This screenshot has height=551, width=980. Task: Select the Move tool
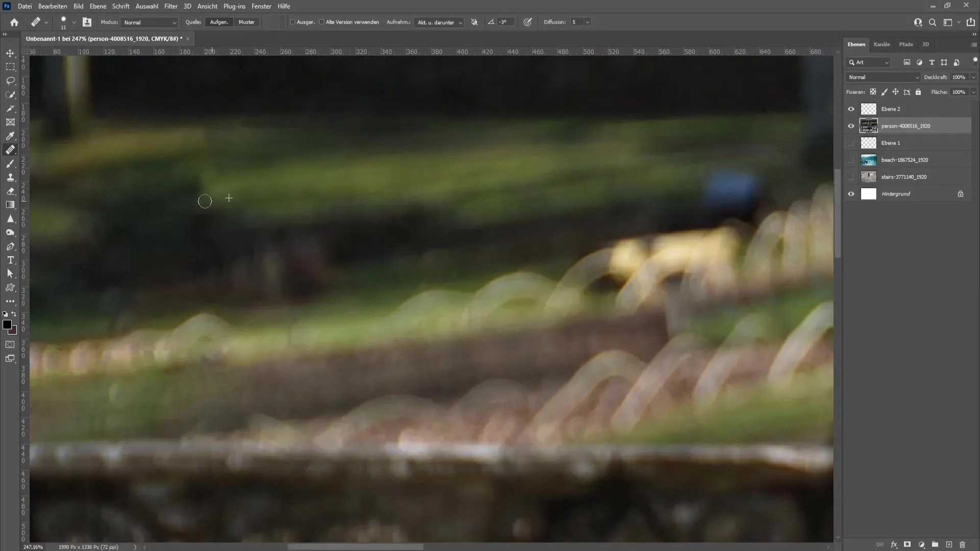pyautogui.click(x=10, y=52)
